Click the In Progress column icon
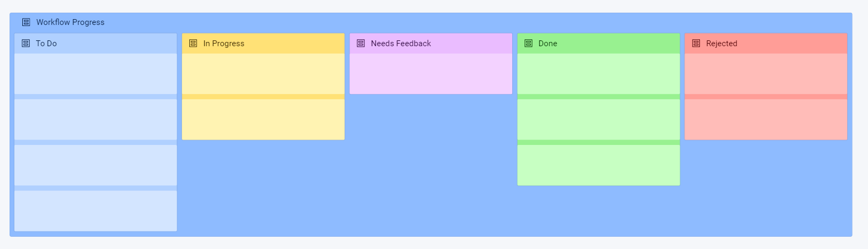This screenshot has height=249, width=868. 193,44
